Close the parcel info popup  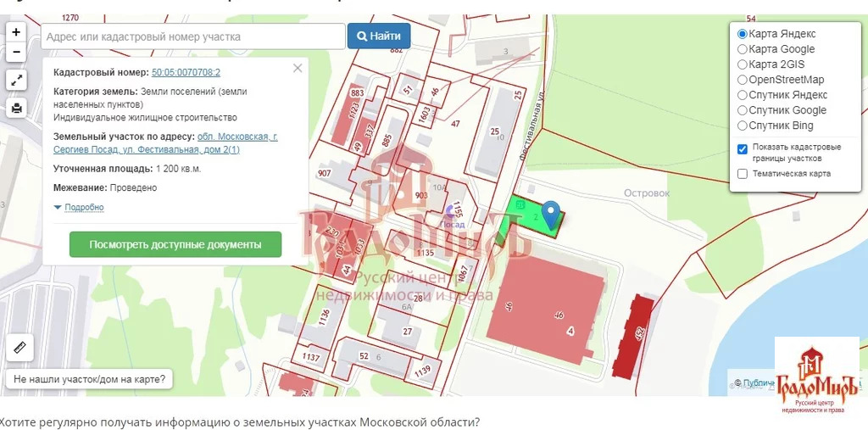pos(298,68)
